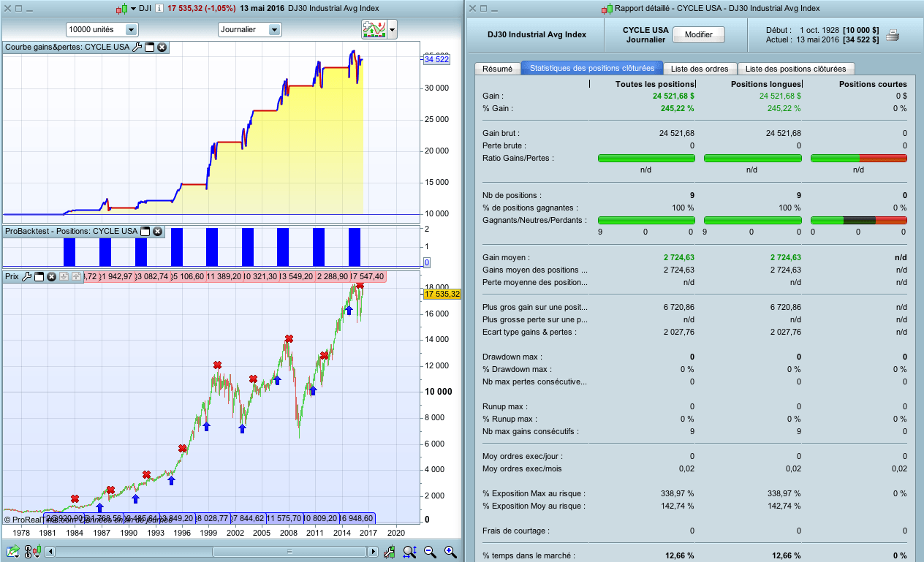Click the red sell marker at the 2007 peak
The image size is (924, 562).
289,338
